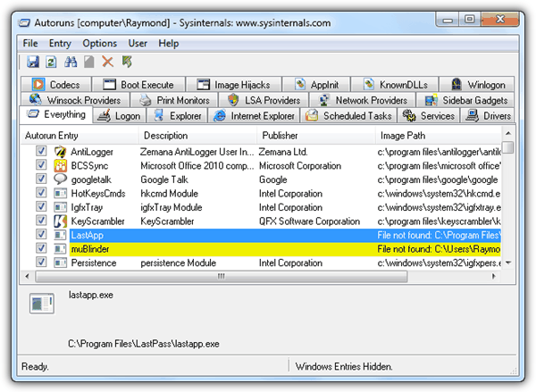
Task: Select the Winlogon tab
Action: pyautogui.click(x=477, y=85)
